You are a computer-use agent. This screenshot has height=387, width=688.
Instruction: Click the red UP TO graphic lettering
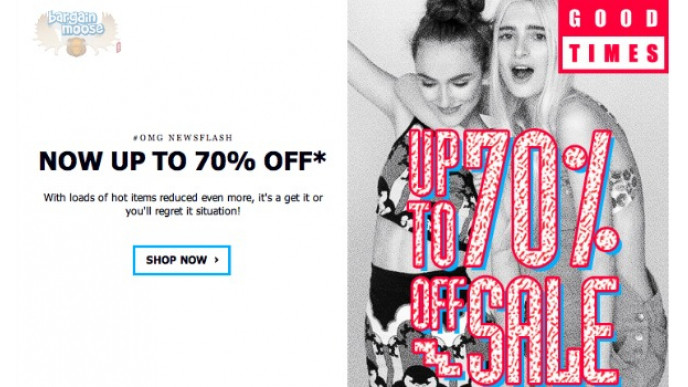(x=433, y=197)
